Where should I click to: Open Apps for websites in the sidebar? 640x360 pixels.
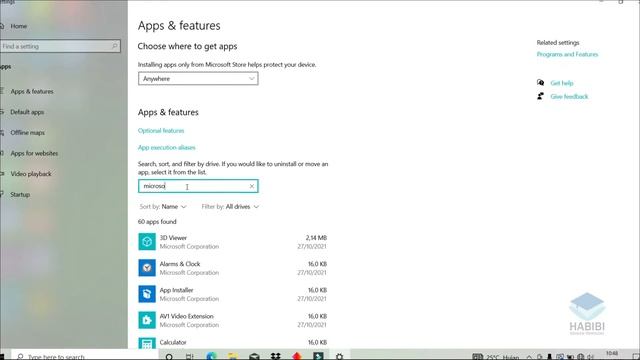click(34, 153)
